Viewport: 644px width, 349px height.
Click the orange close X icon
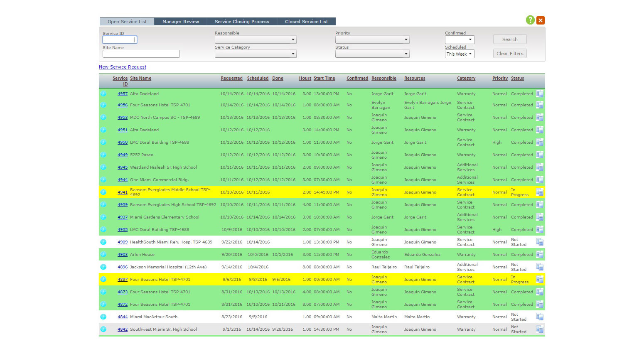coord(541,20)
